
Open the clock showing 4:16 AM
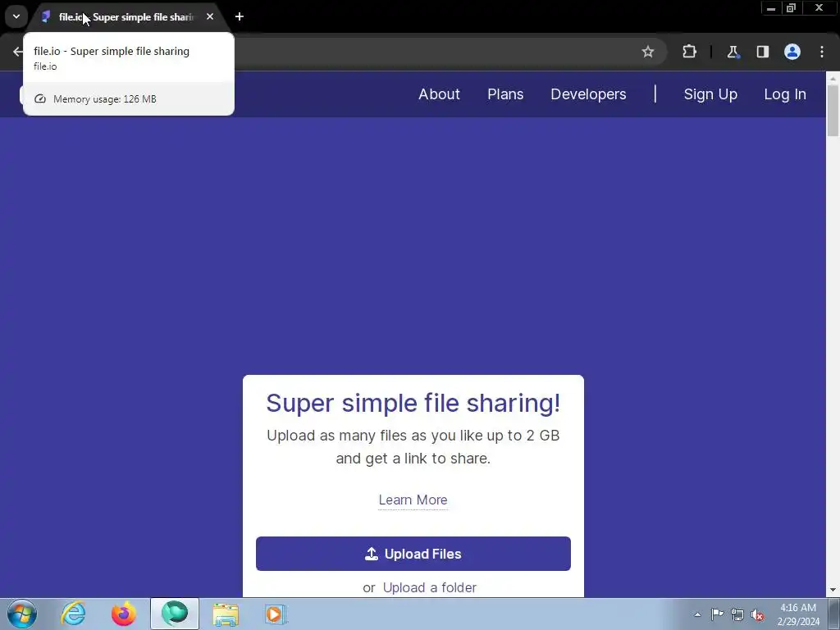pos(798,614)
